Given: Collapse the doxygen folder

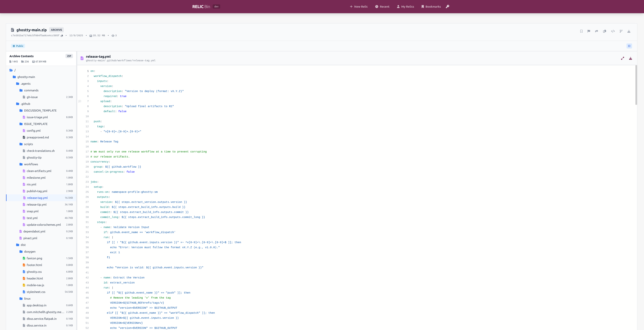Looking at the screenshot, I should [41, 252].
